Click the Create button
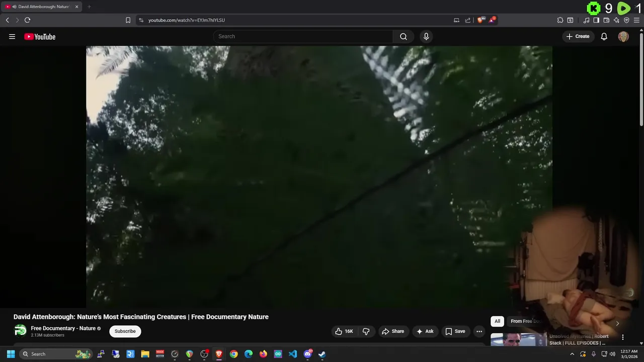 [578, 36]
